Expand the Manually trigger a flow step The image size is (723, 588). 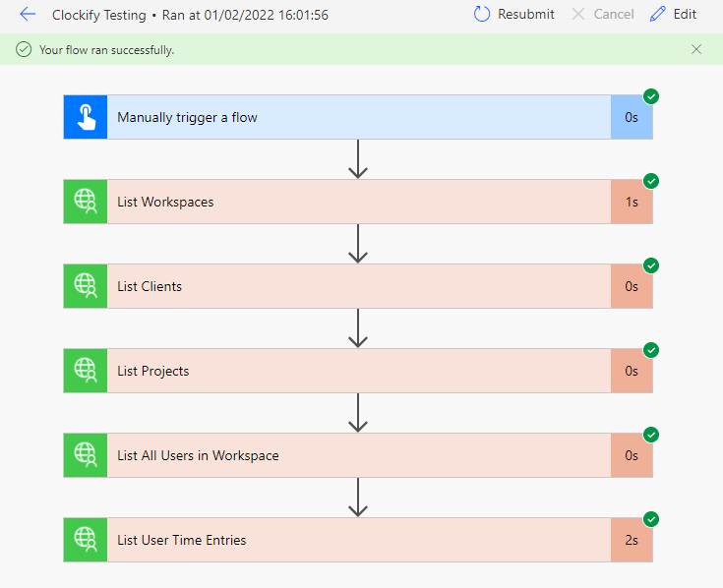pos(358,117)
